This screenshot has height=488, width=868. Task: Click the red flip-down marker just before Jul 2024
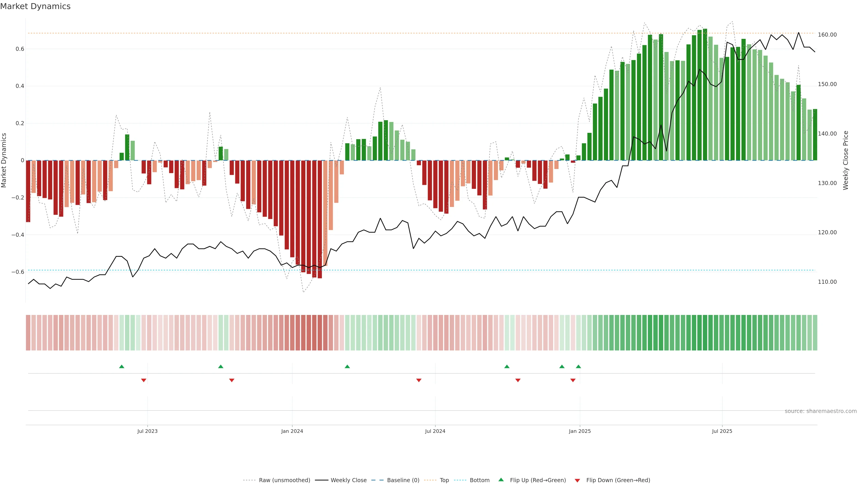click(419, 380)
